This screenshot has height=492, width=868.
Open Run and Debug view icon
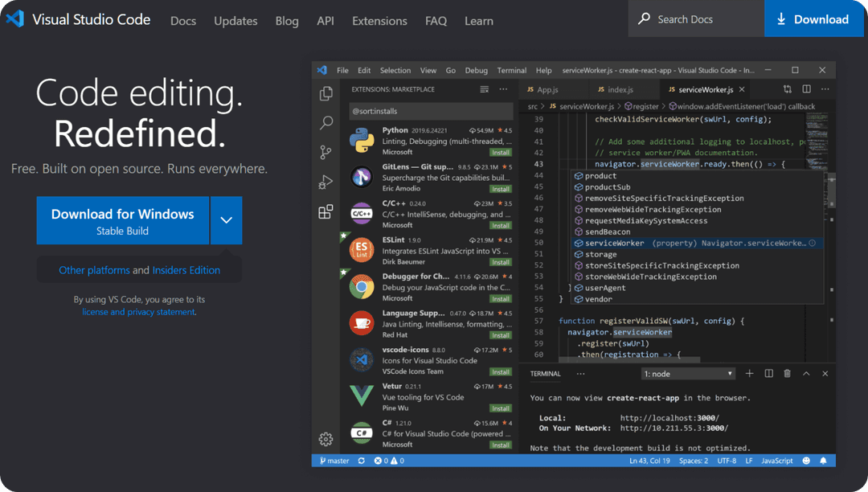point(325,182)
